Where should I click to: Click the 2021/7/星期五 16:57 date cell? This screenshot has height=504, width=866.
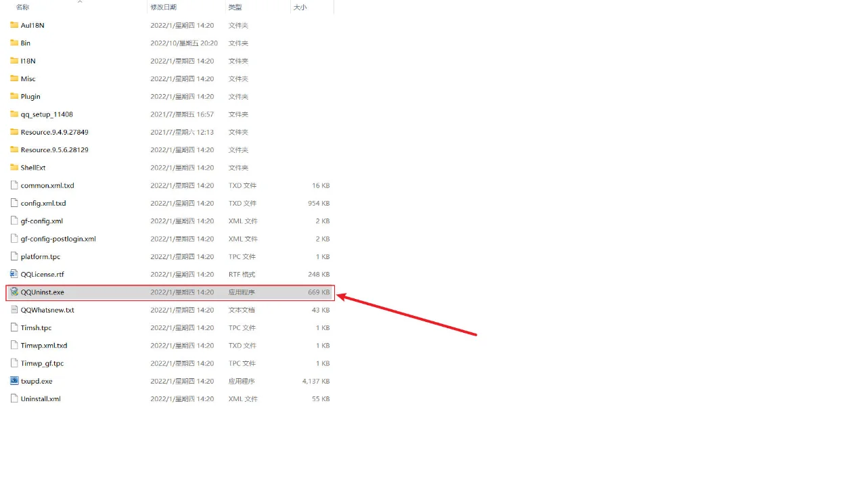(x=182, y=114)
